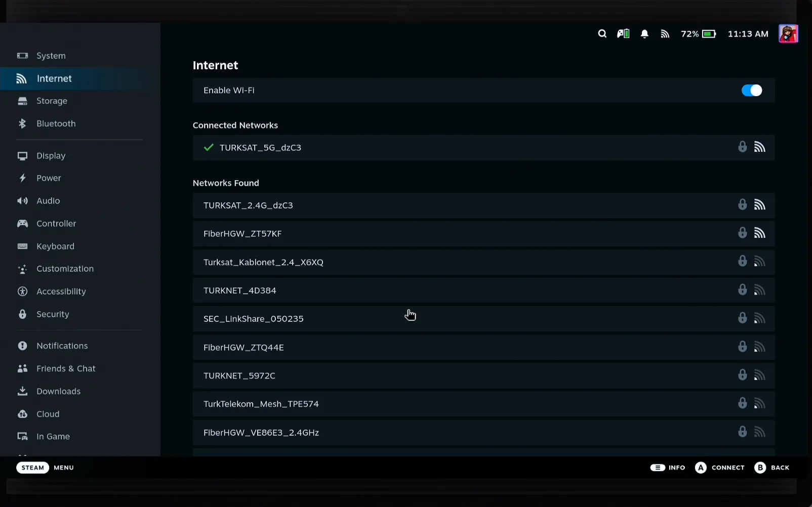Go to Display settings

80,156
